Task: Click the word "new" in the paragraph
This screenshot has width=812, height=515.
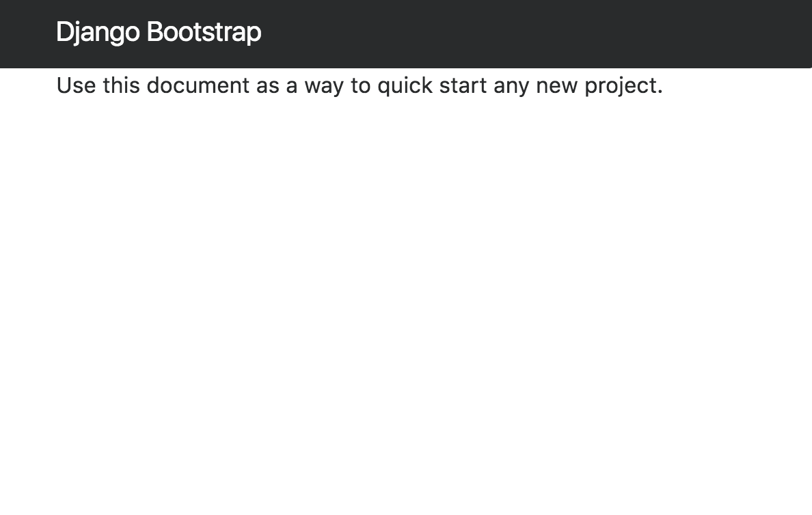Action: (x=556, y=87)
